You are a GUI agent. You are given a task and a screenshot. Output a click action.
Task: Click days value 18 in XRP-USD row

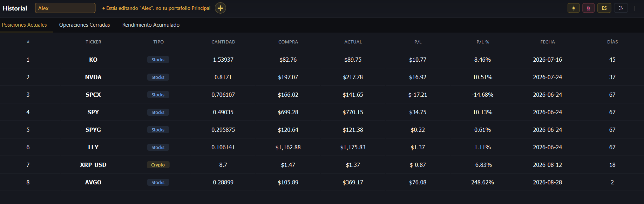[612, 165]
